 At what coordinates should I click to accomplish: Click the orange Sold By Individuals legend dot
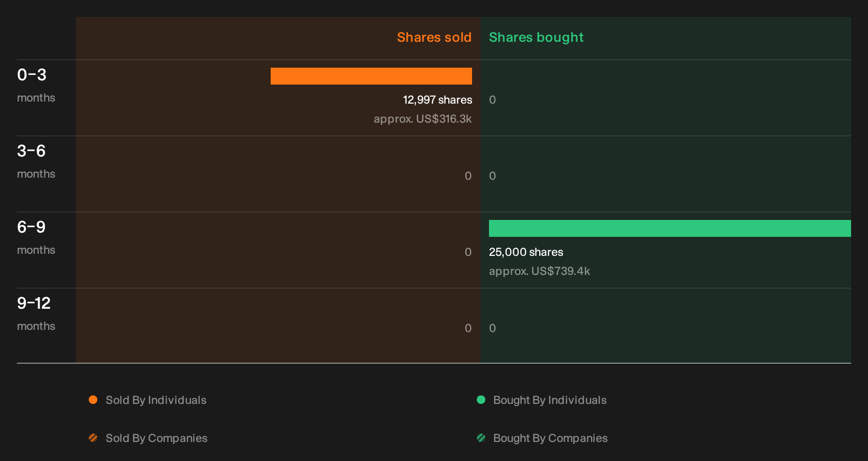click(x=93, y=400)
